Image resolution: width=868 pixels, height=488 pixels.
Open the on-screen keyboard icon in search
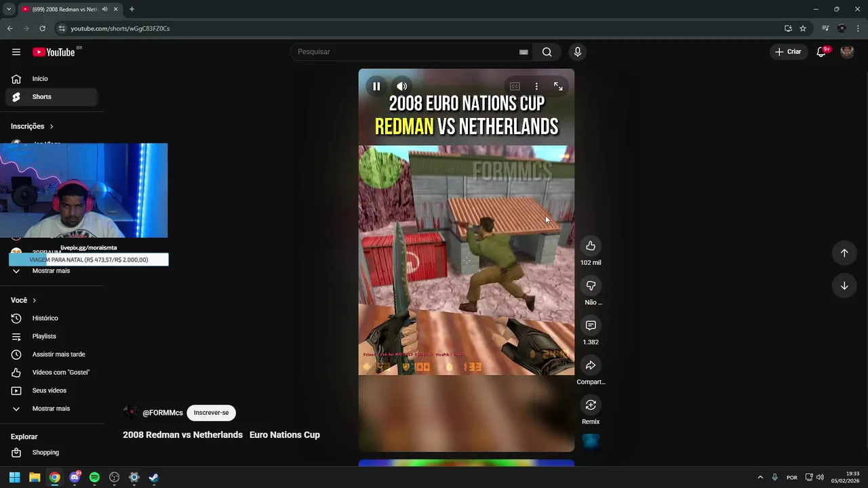click(524, 52)
